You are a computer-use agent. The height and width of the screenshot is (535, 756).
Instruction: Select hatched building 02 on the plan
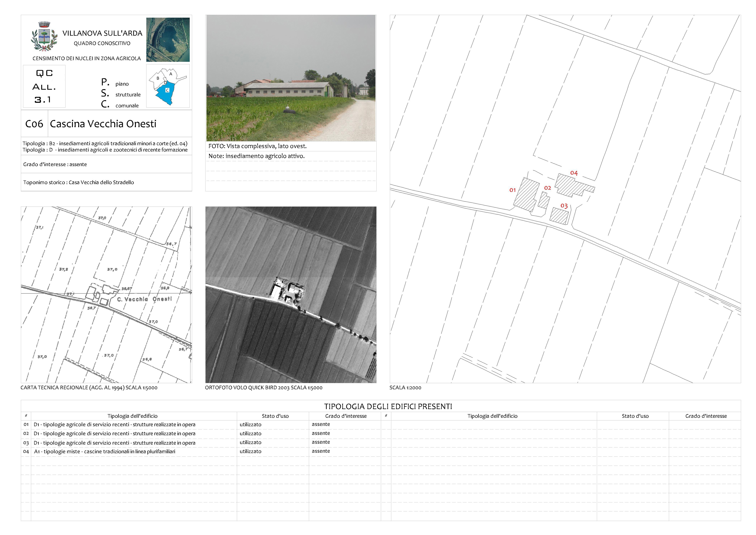coord(544,200)
